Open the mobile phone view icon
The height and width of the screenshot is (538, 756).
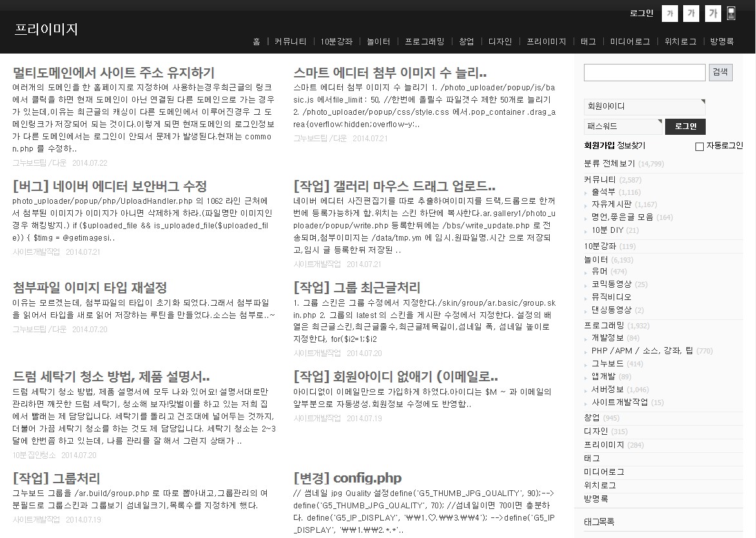pos(731,14)
